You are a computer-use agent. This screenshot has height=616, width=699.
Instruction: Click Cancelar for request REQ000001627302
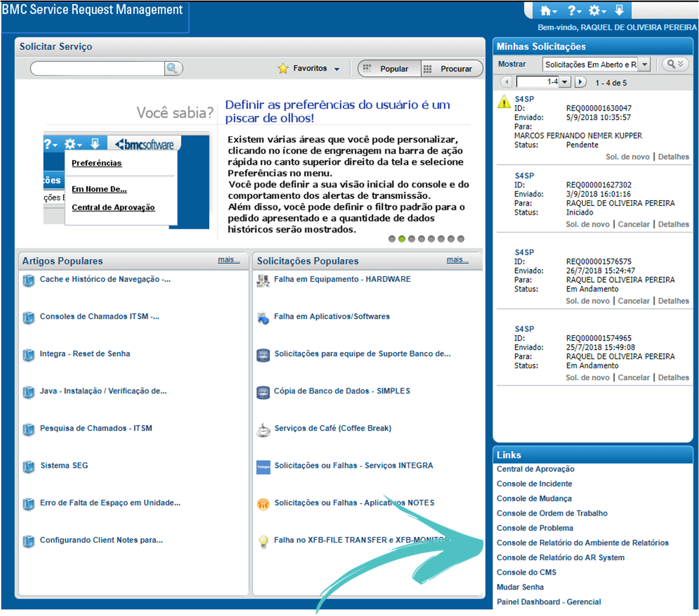634,224
